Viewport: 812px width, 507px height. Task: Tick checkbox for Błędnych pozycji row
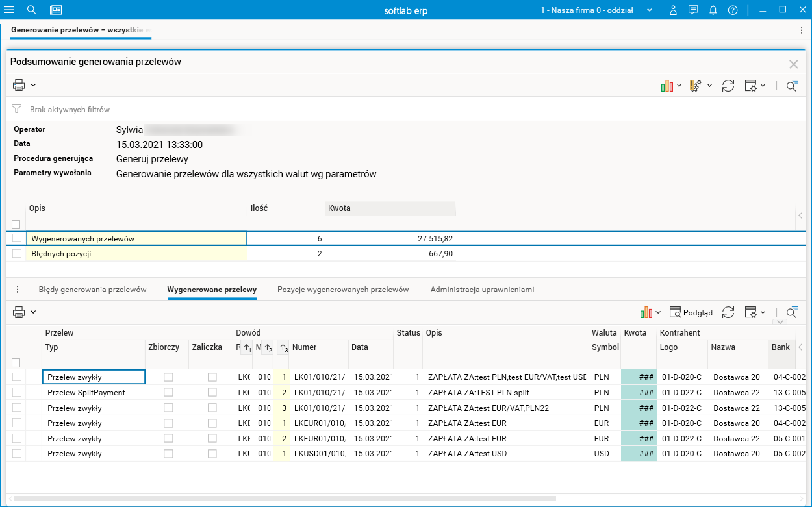coord(17,254)
